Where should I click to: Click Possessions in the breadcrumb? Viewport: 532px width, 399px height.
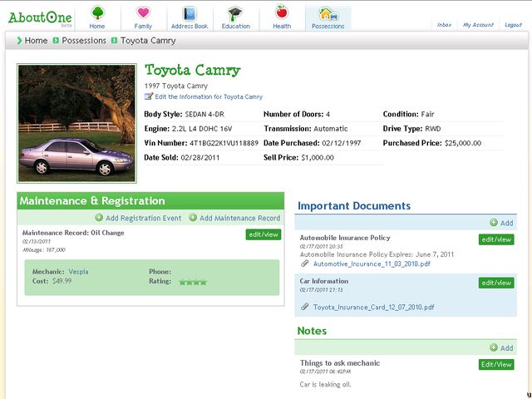tap(84, 41)
